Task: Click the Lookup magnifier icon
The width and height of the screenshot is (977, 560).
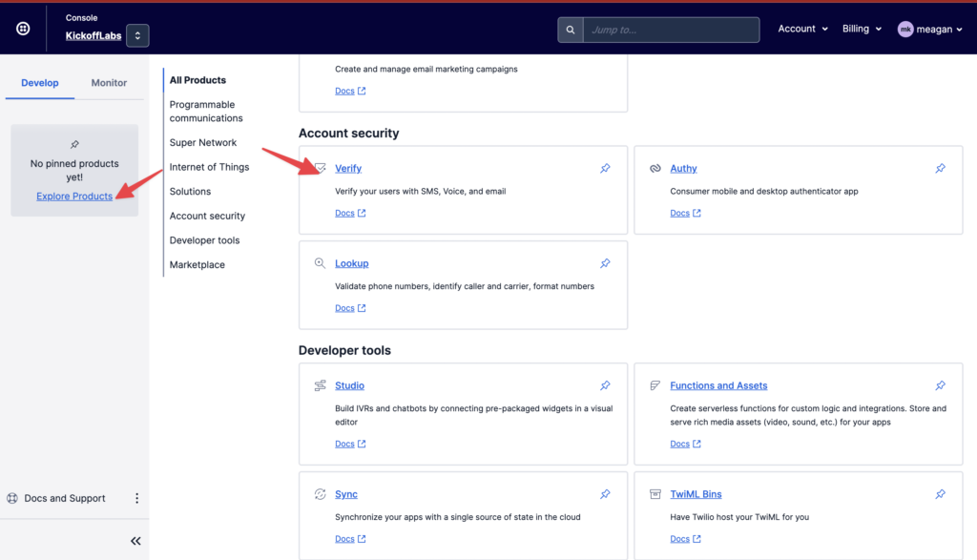Action: coord(320,263)
